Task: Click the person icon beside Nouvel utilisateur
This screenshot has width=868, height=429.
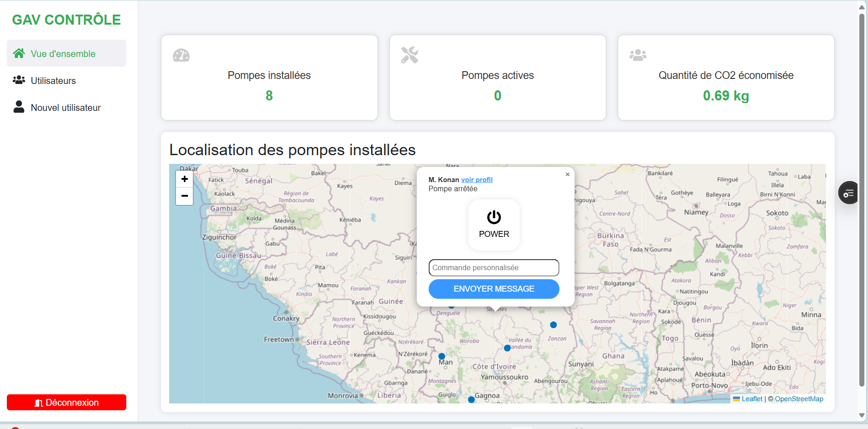Action: [19, 107]
